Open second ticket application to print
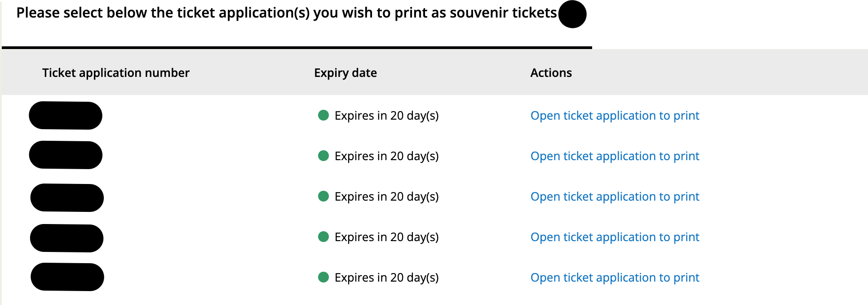 (615, 156)
